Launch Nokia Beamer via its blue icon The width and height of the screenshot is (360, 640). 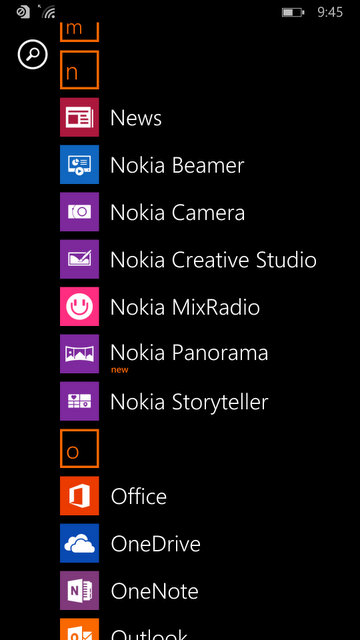coord(79,164)
